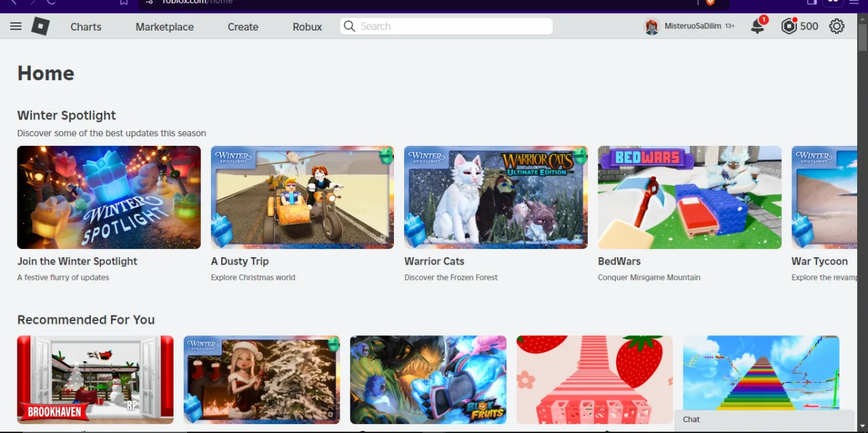Open Robux balance icon showing 500
868x433 pixels.
point(789,26)
